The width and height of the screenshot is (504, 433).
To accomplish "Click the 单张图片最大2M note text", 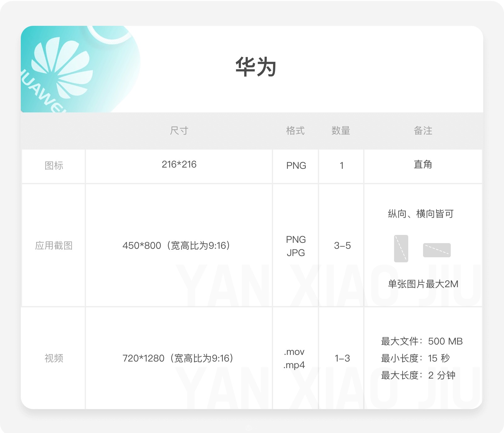I will pos(423,284).
